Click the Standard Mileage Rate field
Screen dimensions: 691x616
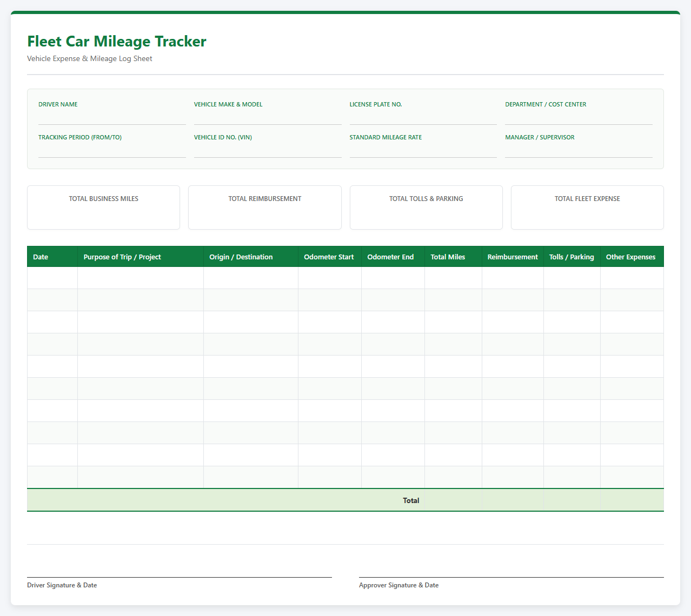[x=423, y=150]
